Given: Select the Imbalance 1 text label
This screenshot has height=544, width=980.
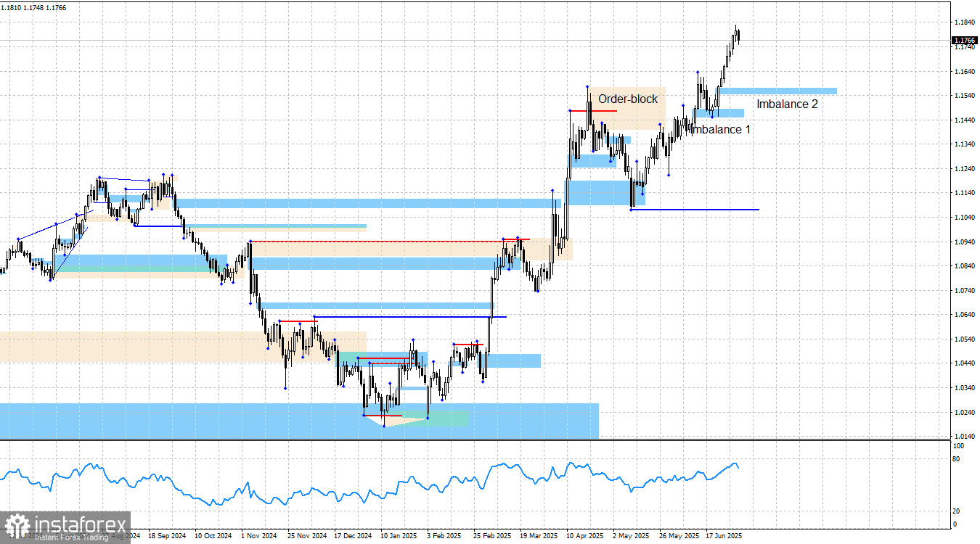Looking at the screenshot, I should click(720, 130).
